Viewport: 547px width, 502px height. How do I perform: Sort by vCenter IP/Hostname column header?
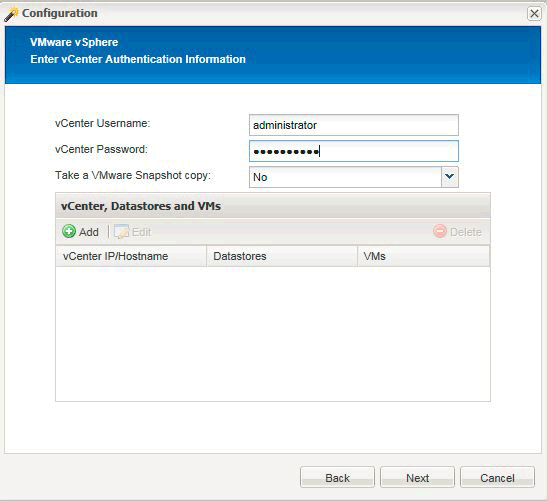coord(131,256)
